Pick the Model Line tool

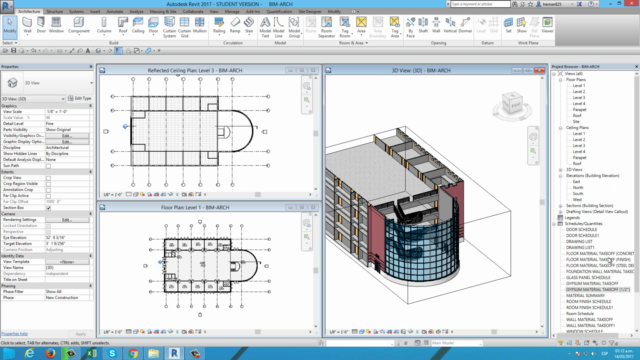pyautogui.click(x=278, y=27)
